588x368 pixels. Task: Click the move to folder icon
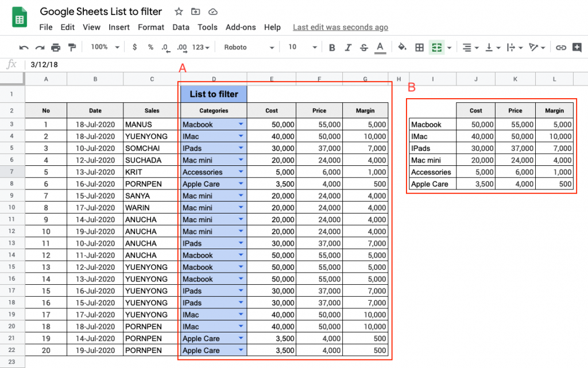(196, 11)
